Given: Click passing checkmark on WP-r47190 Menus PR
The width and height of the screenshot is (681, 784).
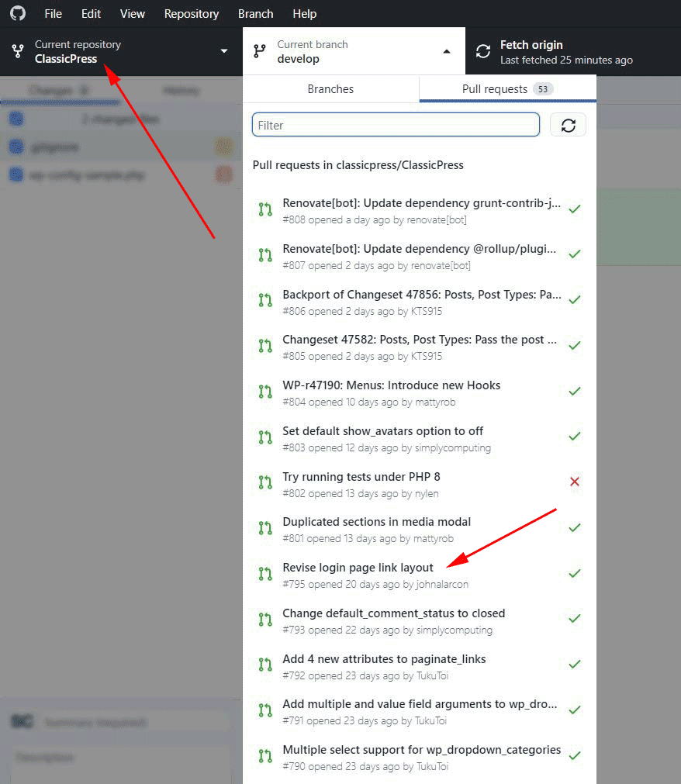Looking at the screenshot, I should pyautogui.click(x=575, y=391).
